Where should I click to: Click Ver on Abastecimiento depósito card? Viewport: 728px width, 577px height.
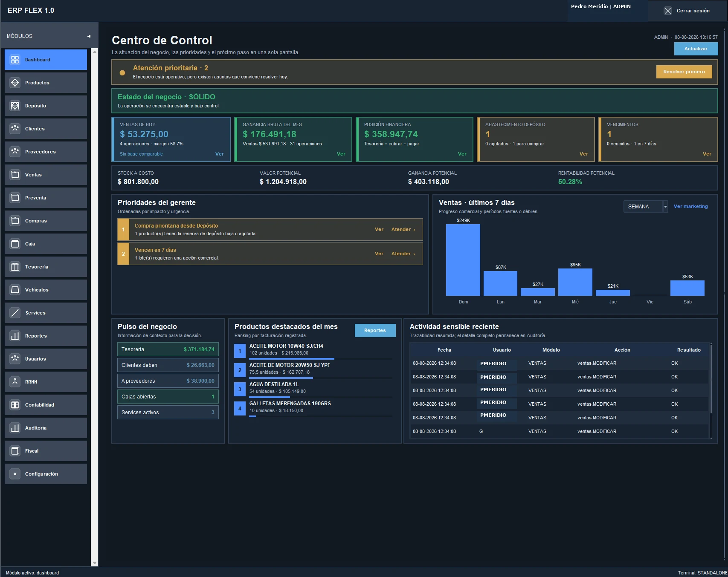584,154
